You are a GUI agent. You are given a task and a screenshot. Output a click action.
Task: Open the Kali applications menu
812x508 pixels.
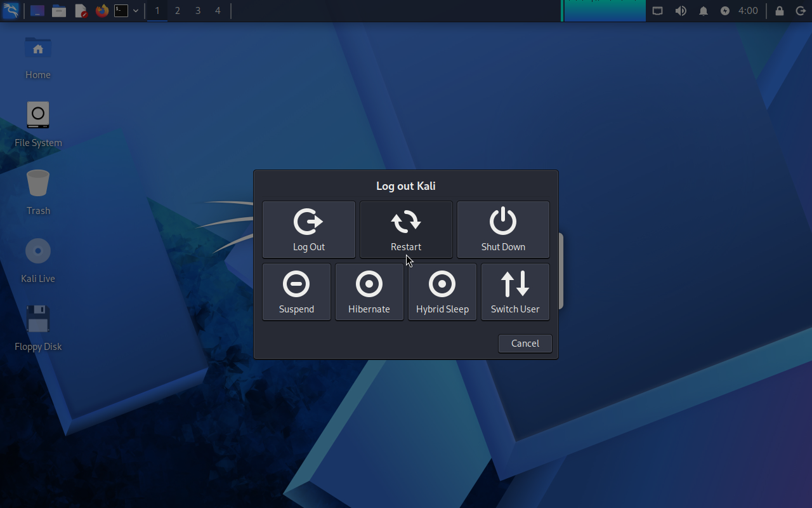pyautogui.click(x=11, y=11)
